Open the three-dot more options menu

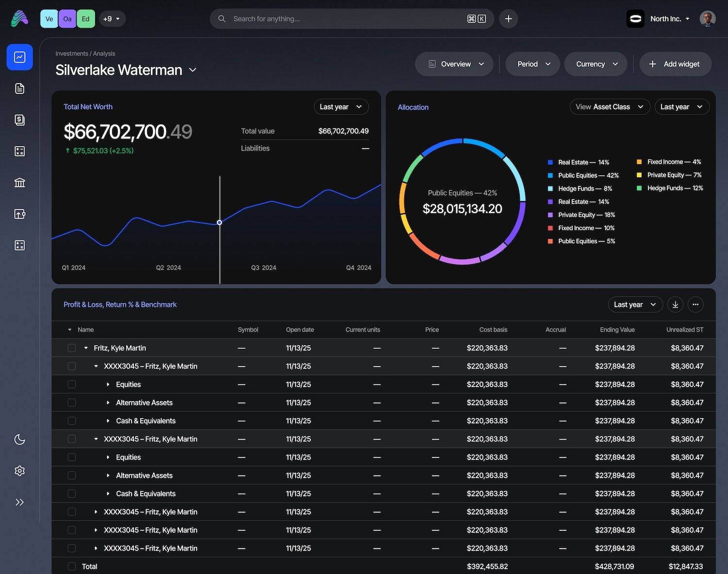click(695, 304)
